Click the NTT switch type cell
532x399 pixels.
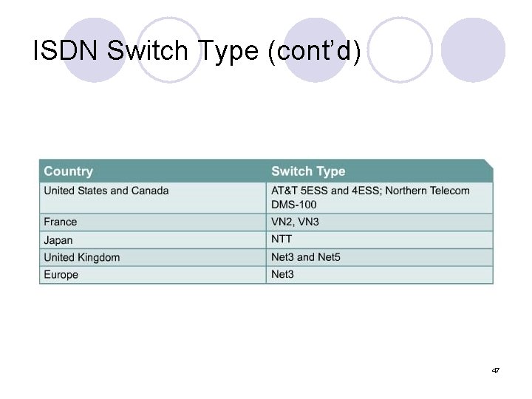click(282, 239)
